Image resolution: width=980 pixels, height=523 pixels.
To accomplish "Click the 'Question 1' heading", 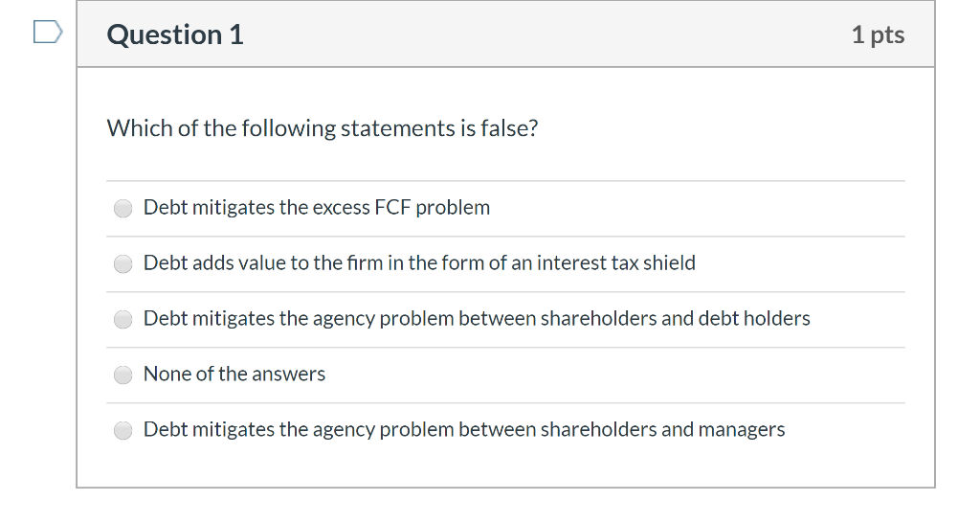I will (175, 34).
